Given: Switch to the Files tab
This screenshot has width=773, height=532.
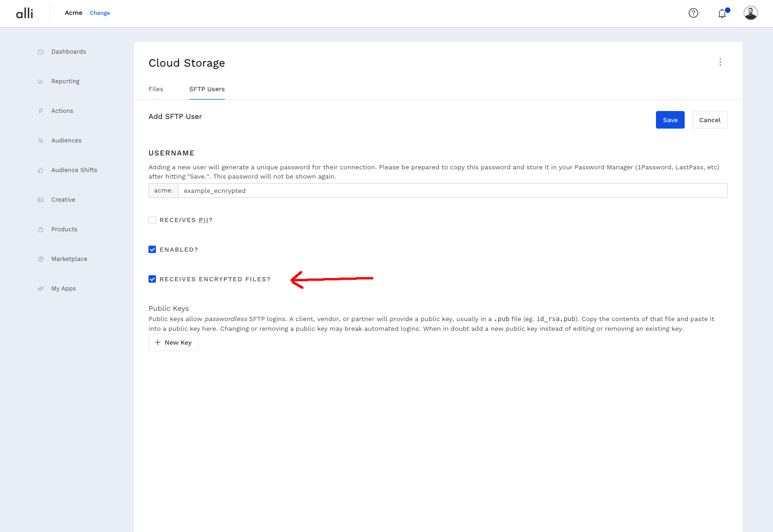Looking at the screenshot, I should point(156,89).
